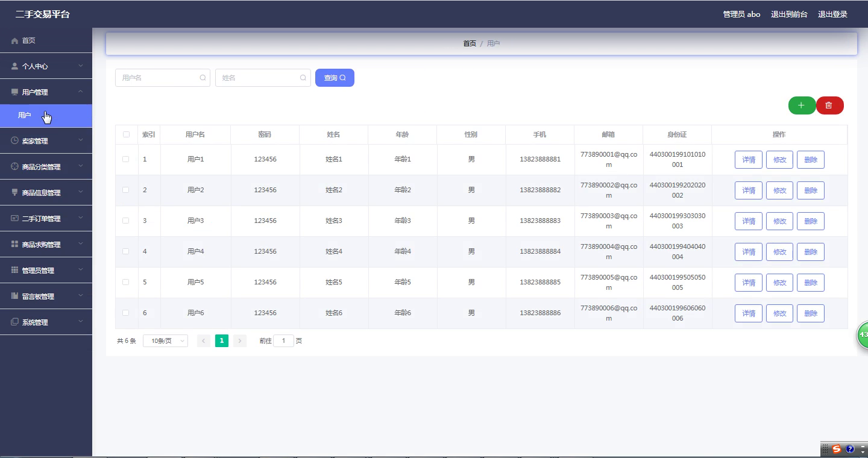Click 删除 for 用户3
The image size is (868, 458).
(811, 221)
